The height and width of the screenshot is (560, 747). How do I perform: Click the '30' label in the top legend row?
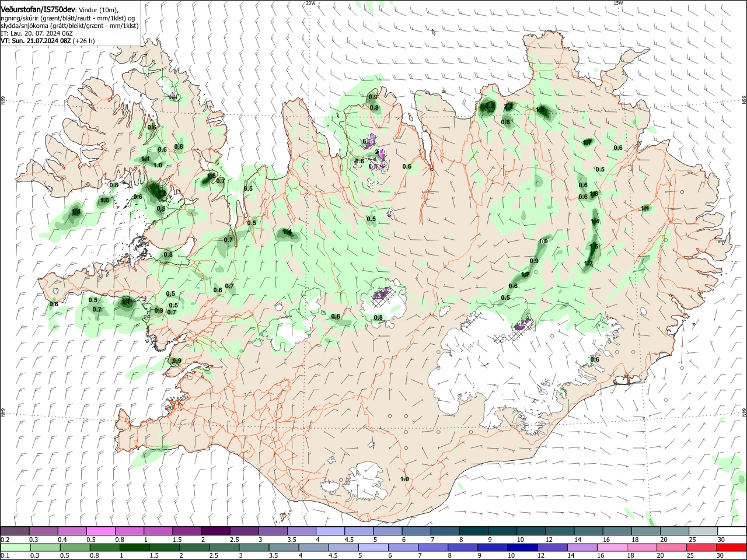(721, 540)
